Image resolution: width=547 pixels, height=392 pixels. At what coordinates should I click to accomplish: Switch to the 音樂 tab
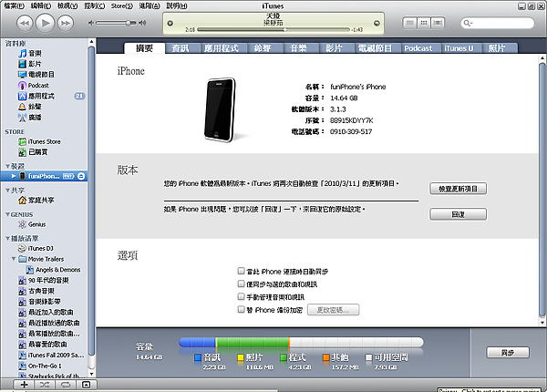298,48
